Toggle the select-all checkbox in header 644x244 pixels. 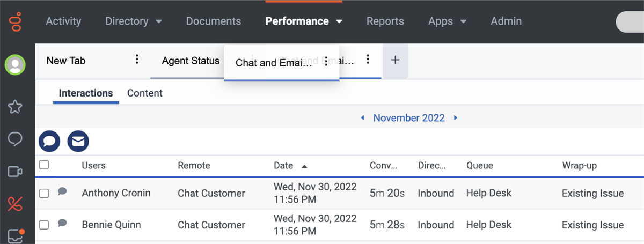44,165
